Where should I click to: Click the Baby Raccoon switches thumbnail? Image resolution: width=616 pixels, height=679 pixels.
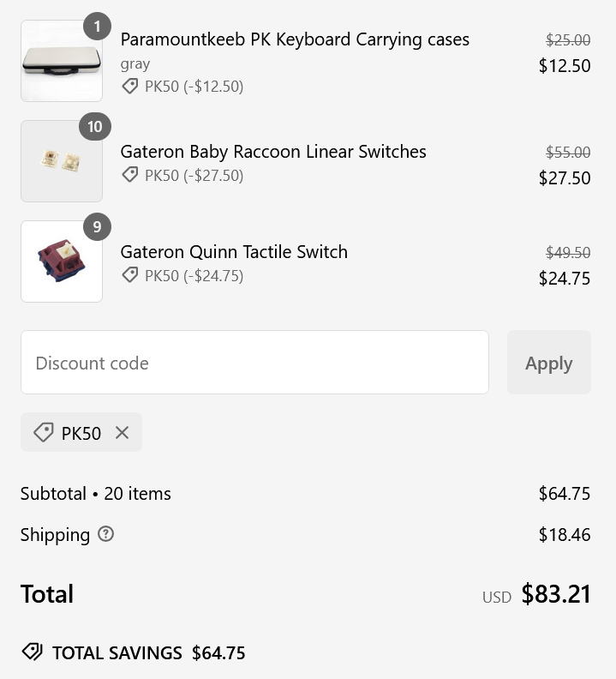click(x=62, y=161)
